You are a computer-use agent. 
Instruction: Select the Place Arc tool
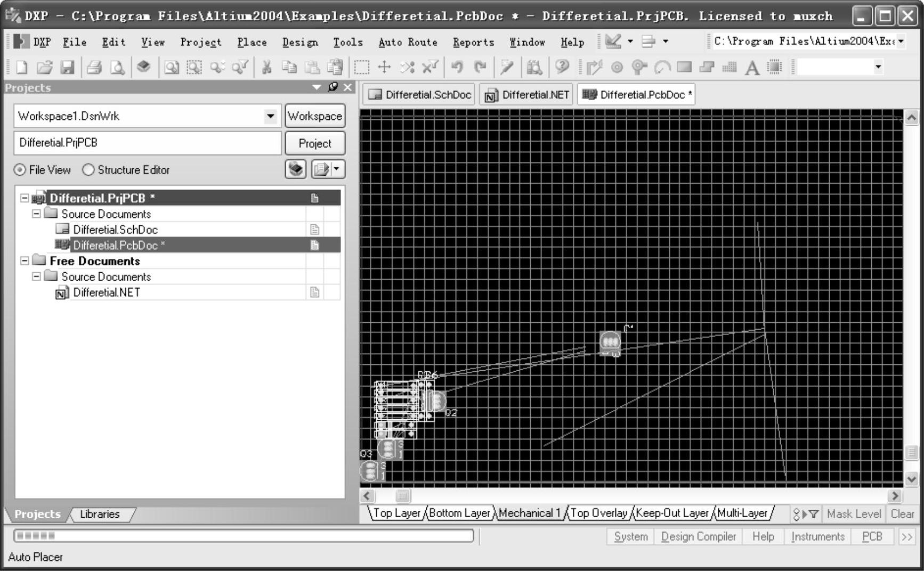pos(662,67)
